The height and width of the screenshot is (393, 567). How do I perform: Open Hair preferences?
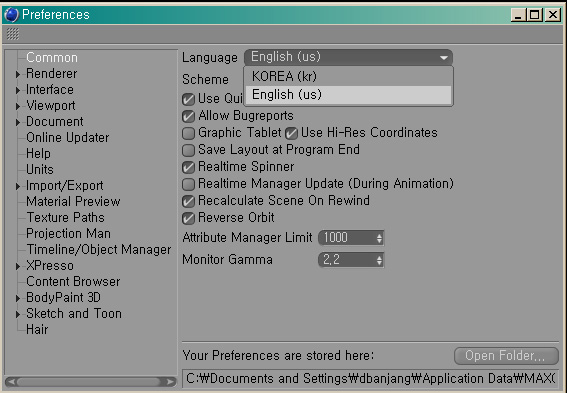[37, 330]
